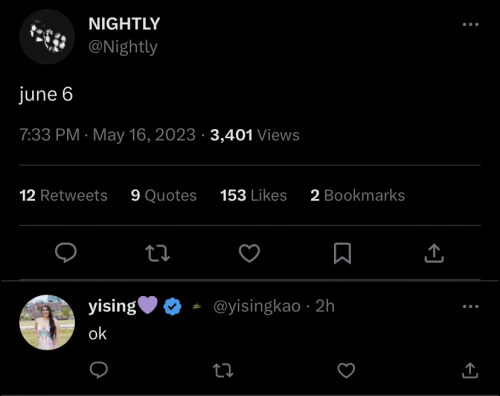Retweet yising's ok reply
The height and width of the screenshot is (396, 500).
point(223,370)
